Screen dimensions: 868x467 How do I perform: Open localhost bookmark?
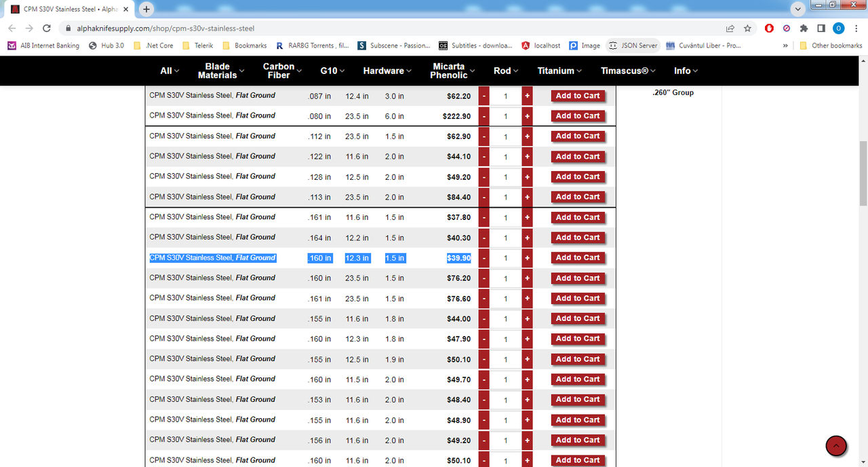point(540,45)
